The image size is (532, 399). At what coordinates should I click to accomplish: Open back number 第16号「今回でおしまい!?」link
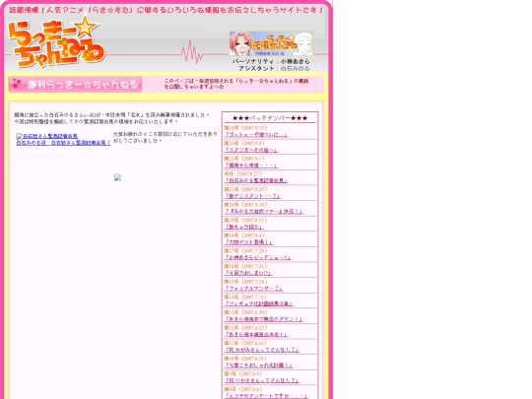click(x=248, y=273)
